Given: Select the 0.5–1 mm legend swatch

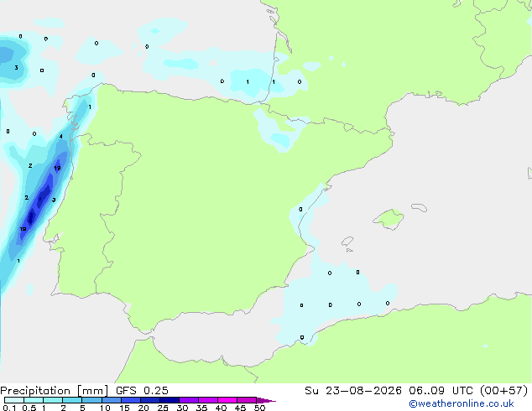Looking at the screenshot, I should click(34, 400).
